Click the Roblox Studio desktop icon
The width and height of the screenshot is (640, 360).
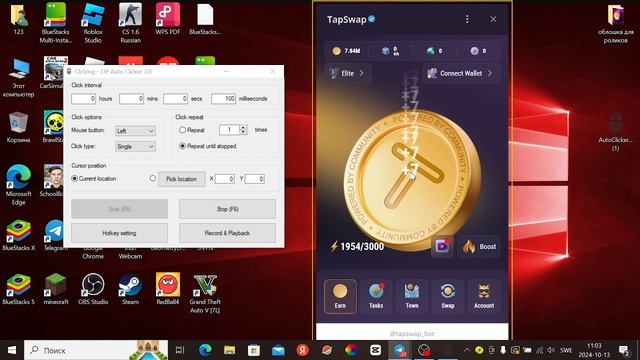point(93,22)
